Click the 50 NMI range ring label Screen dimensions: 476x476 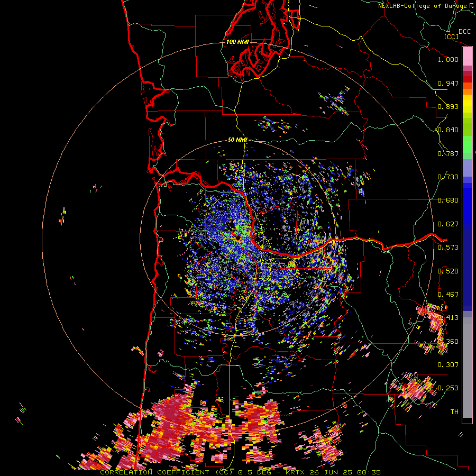tap(237, 140)
